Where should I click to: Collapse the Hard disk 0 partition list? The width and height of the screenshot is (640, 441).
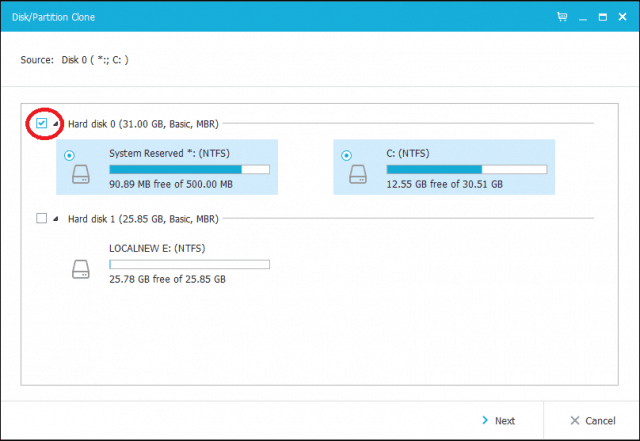click(x=56, y=124)
